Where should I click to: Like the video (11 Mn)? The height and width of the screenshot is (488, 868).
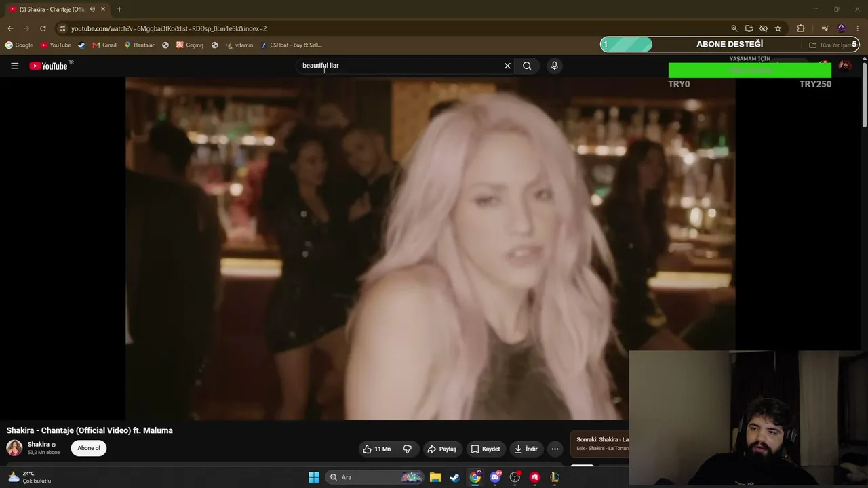(377, 449)
